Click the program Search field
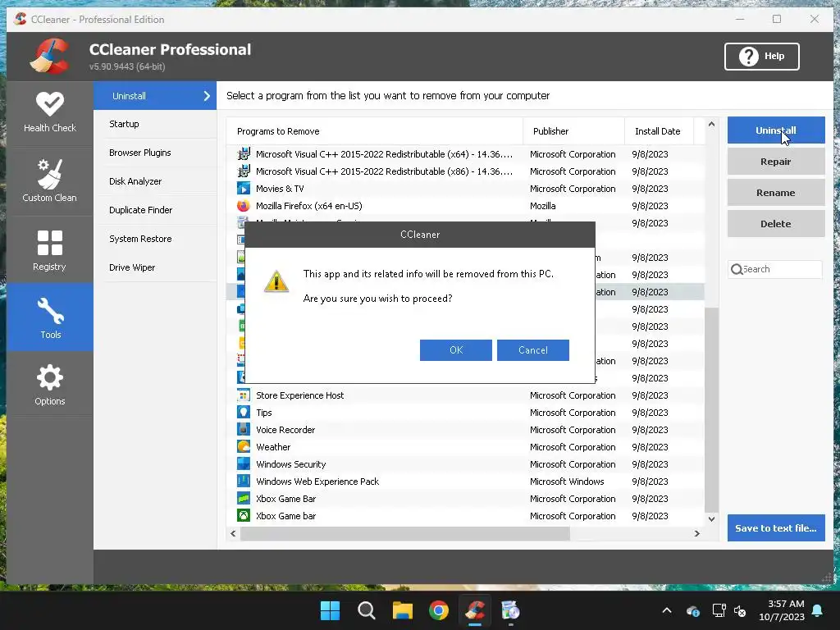The image size is (840, 630). [775, 269]
